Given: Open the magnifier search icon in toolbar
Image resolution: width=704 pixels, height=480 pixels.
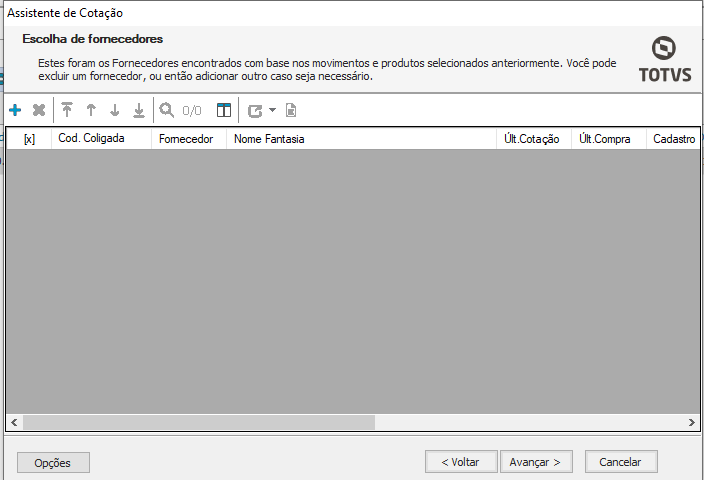Looking at the screenshot, I should pyautogui.click(x=167, y=110).
